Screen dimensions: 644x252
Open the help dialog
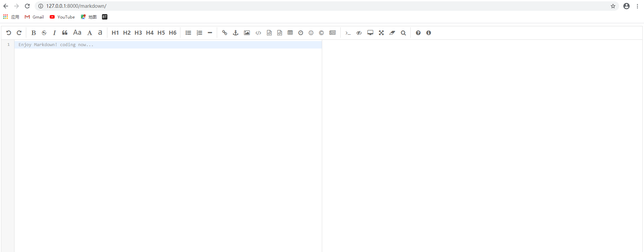[418, 33]
